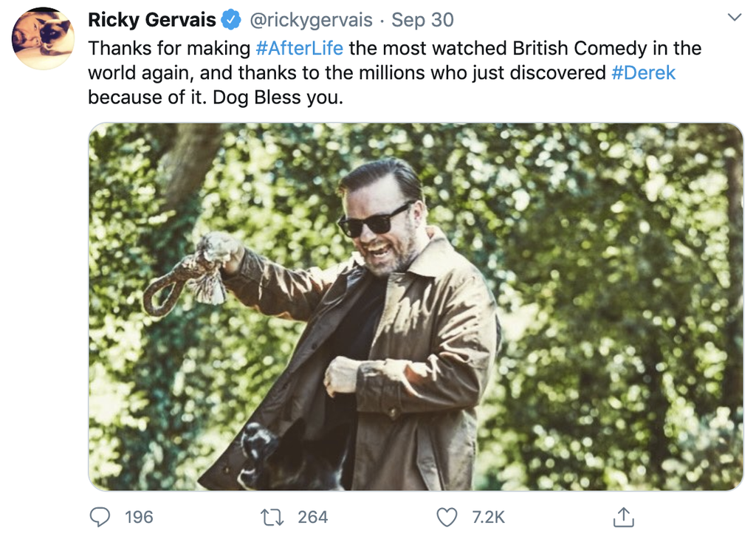Image resolution: width=756 pixels, height=539 pixels.
Task: Follow the #Derek hashtag link
Action: tap(644, 73)
